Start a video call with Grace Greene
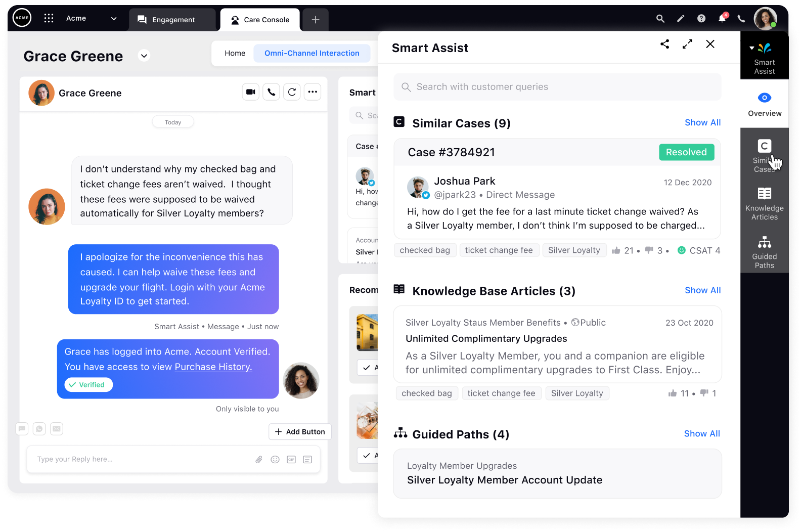Viewport: 802px width, 532px height. tap(250, 92)
